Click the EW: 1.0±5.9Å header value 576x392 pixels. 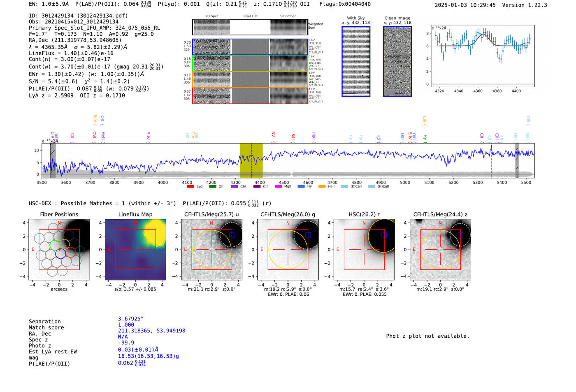[x=49, y=4]
